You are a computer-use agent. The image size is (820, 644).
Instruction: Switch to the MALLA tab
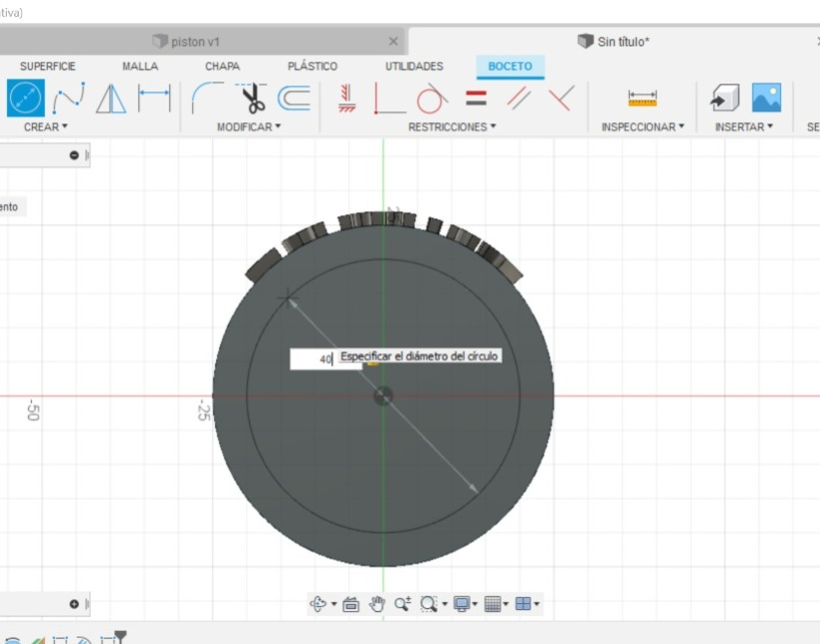coord(140,67)
